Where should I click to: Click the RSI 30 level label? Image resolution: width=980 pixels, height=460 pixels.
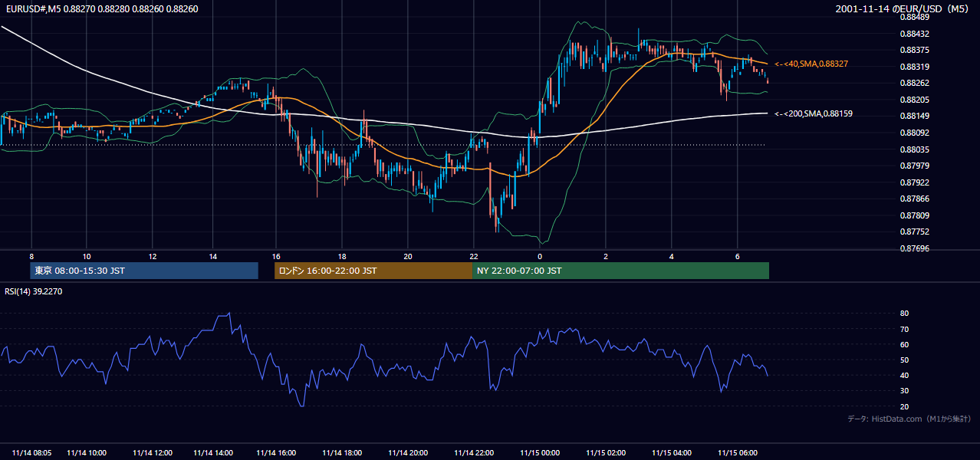click(x=904, y=391)
